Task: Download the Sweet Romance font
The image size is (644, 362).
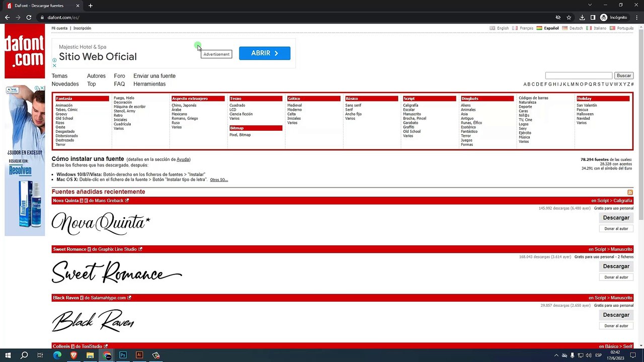Action: (616, 266)
